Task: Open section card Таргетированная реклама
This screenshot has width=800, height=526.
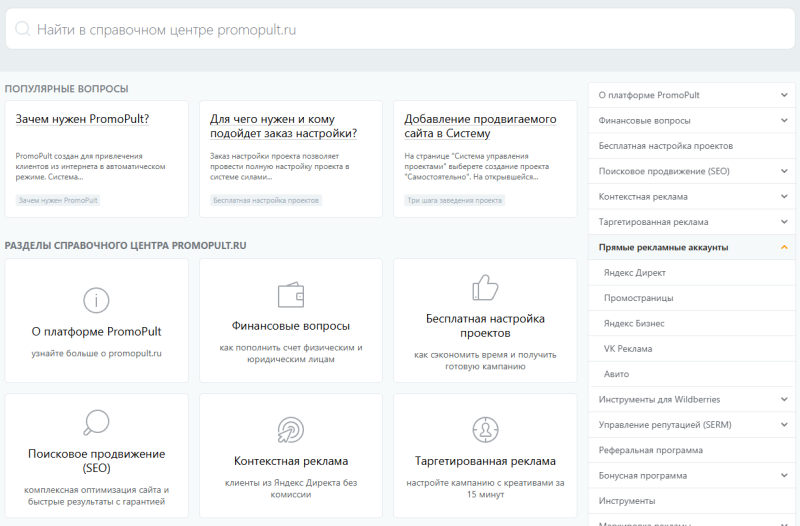Action: tap(485, 456)
